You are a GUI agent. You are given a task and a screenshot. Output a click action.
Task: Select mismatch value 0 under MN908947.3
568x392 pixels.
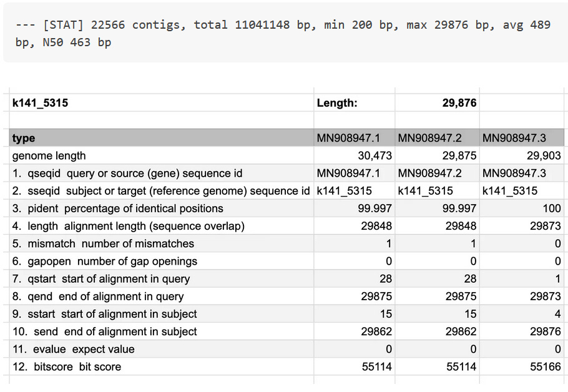point(522,243)
